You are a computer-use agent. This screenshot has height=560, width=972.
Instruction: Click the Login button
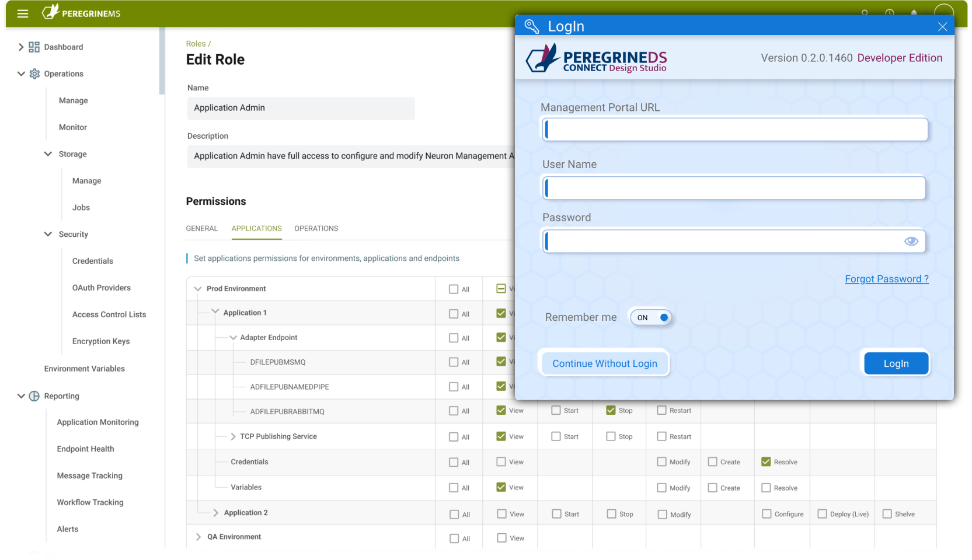click(896, 363)
